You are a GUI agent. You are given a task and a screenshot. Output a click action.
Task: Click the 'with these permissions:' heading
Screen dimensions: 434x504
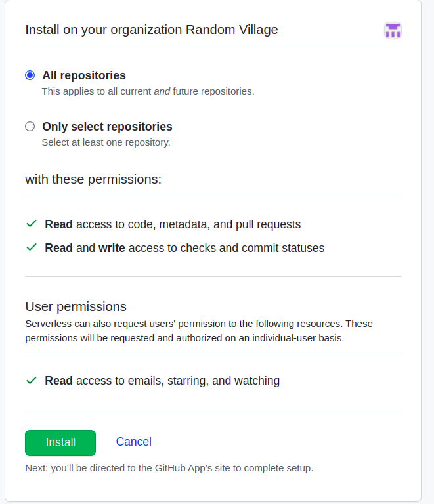93,179
